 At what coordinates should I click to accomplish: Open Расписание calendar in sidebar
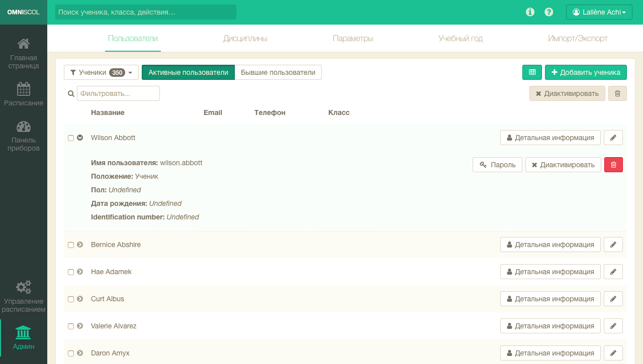(x=24, y=89)
